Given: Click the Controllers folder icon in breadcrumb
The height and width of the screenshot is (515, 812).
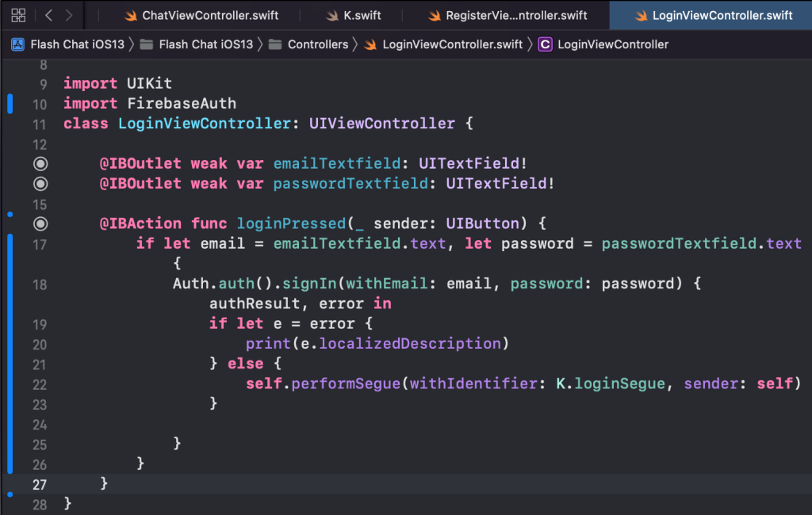Looking at the screenshot, I should [275, 44].
